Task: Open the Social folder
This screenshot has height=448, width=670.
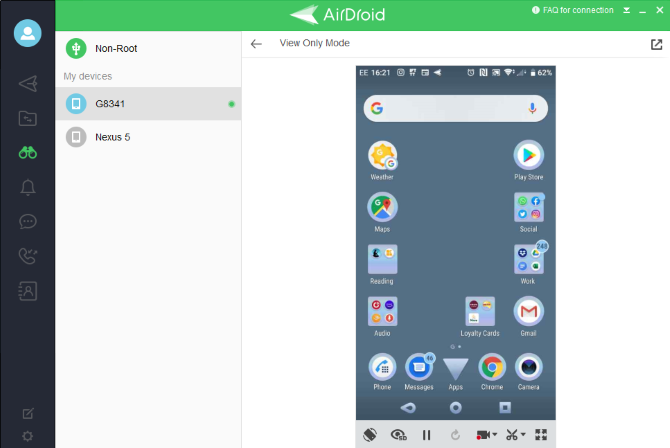Action: tap(529, 212)
